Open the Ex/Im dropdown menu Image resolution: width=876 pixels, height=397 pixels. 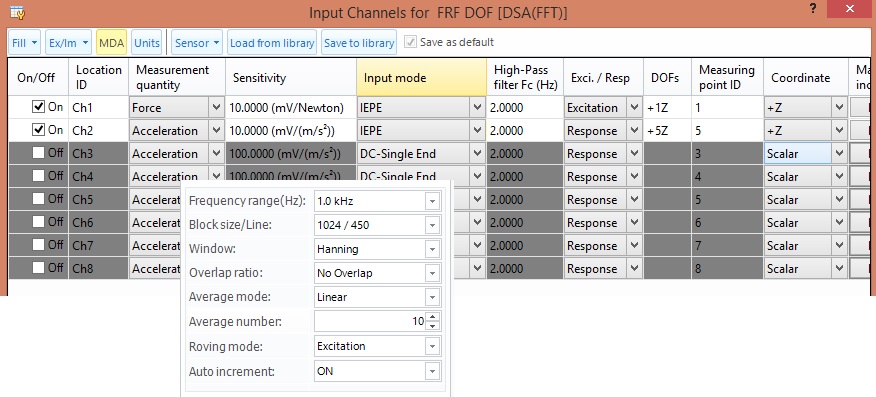[x=68, y=42]
